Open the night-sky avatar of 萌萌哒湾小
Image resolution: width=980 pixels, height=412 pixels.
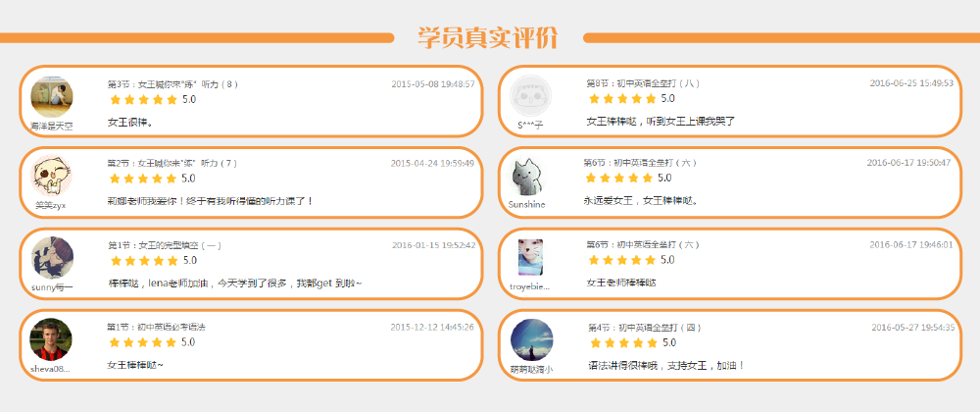(x=531, y=339)
